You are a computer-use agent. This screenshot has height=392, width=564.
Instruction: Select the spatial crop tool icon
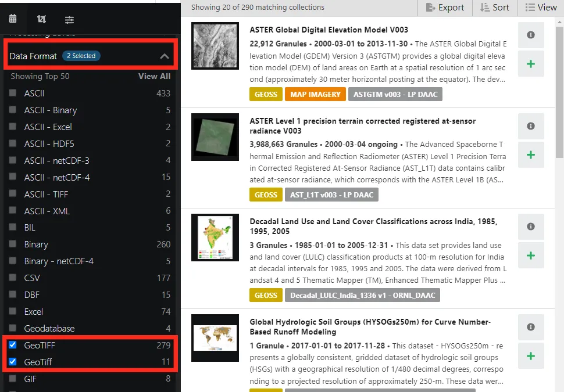point(41,19)
